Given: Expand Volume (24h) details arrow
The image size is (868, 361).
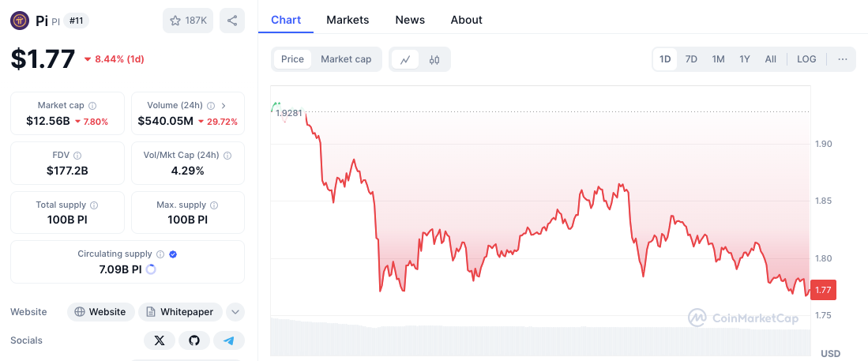Looking at the screenshot, I should pyautogui.click(x=224, y=105).
